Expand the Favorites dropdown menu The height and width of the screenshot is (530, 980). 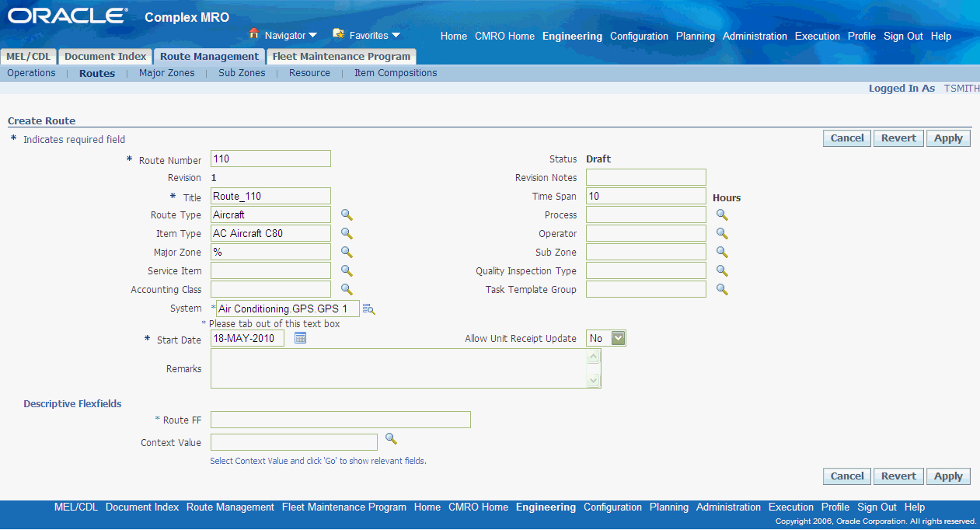[x=396, y=36]
